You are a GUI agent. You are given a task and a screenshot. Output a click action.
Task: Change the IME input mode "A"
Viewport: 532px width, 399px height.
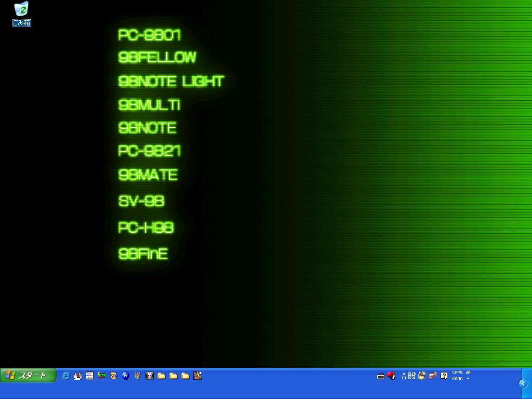coord(404,376)
